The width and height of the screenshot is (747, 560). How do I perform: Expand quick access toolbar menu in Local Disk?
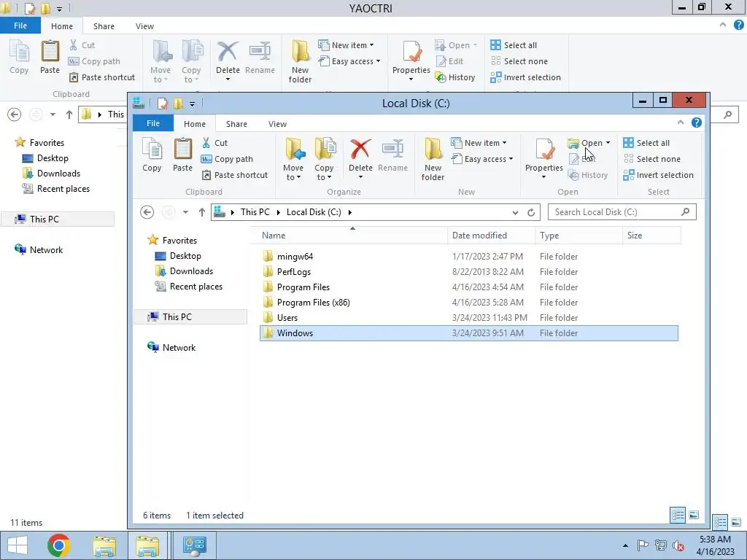click(192, 104)
